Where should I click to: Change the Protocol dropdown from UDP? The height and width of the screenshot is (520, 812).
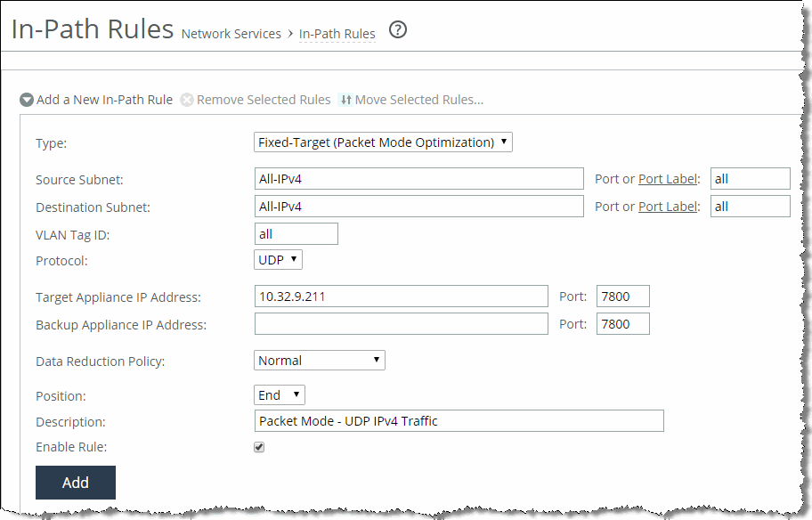[278, 259]
